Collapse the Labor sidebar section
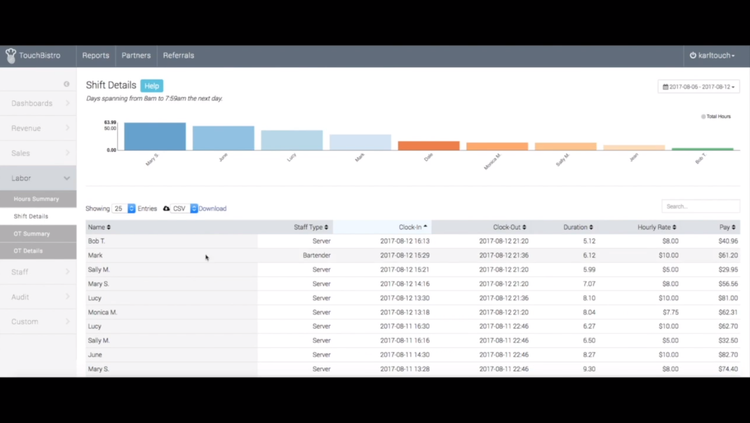The image size is (750, 423). pyautogui.click(x=38, y=178)
